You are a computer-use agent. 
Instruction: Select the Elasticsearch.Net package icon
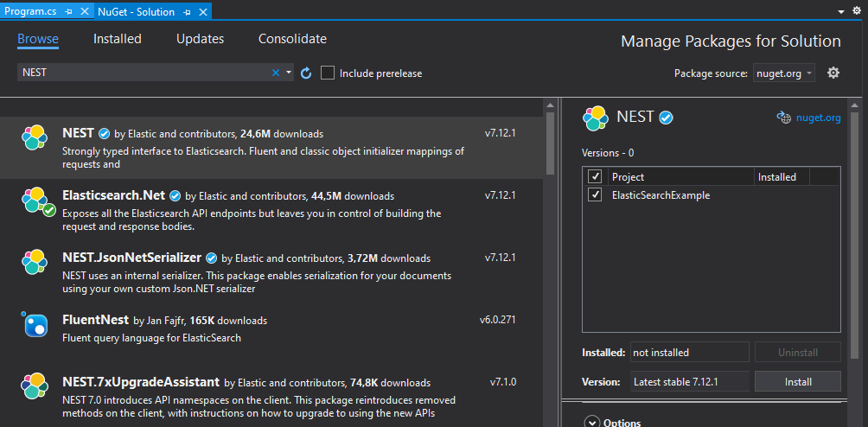38,201
